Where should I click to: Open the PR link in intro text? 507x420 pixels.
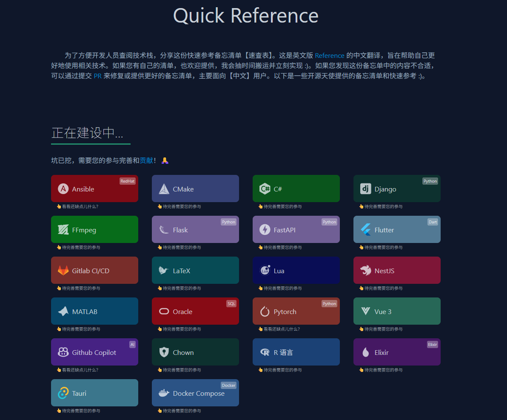point(98,76)
